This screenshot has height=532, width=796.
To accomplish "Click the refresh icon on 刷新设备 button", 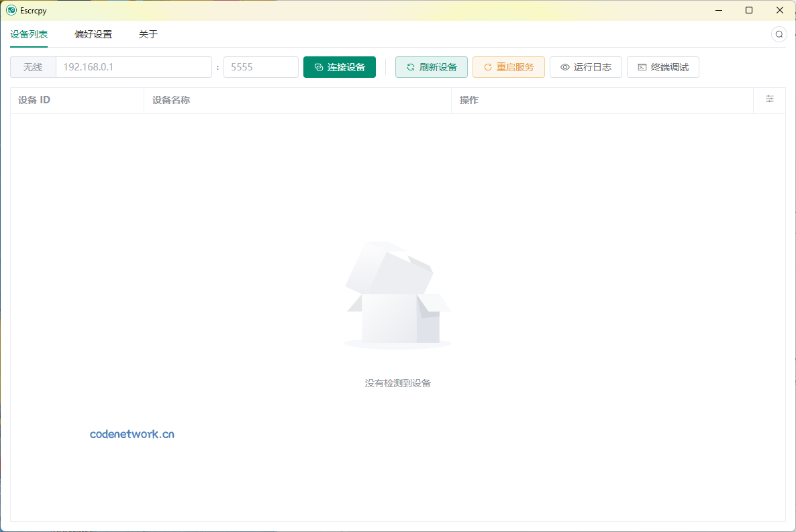I will (411, 66).
